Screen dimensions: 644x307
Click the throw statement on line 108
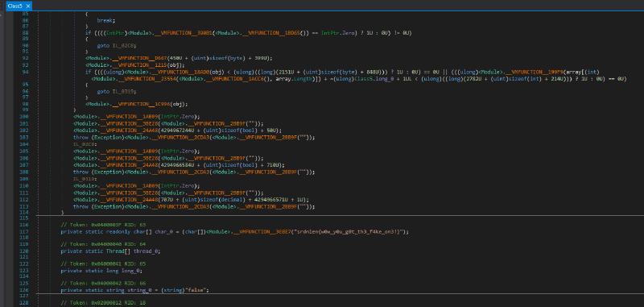pyautogui.click(x=194, y=172)
